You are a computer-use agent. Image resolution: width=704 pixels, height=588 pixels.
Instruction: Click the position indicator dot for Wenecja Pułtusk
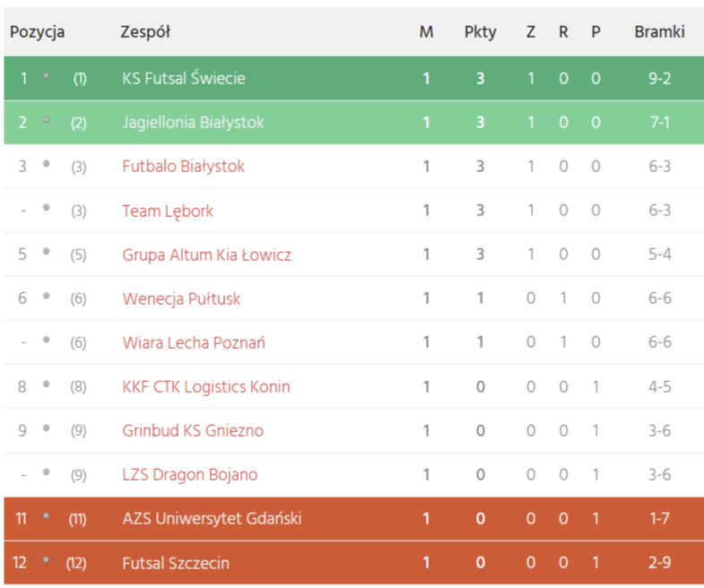46,297
